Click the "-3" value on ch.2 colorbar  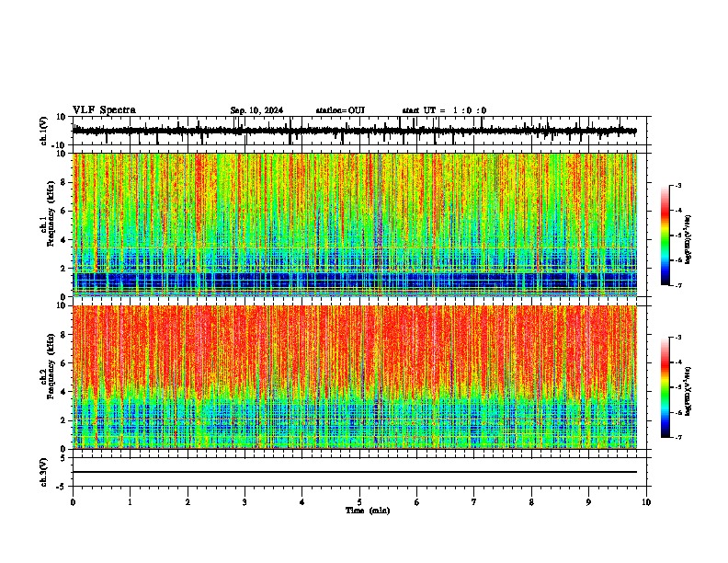click(x=677, y=338)
